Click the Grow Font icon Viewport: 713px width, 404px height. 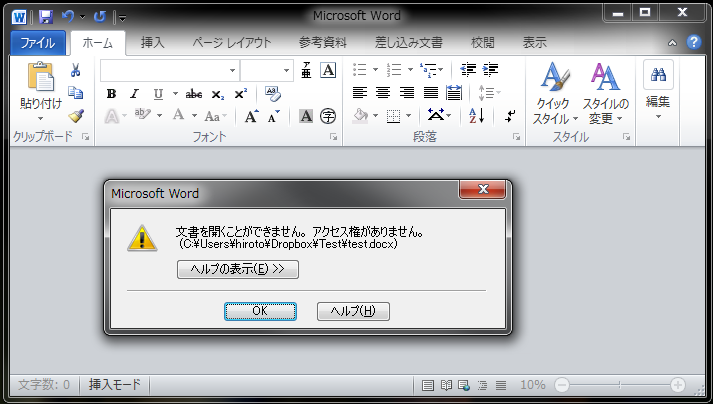click(251, 116)
